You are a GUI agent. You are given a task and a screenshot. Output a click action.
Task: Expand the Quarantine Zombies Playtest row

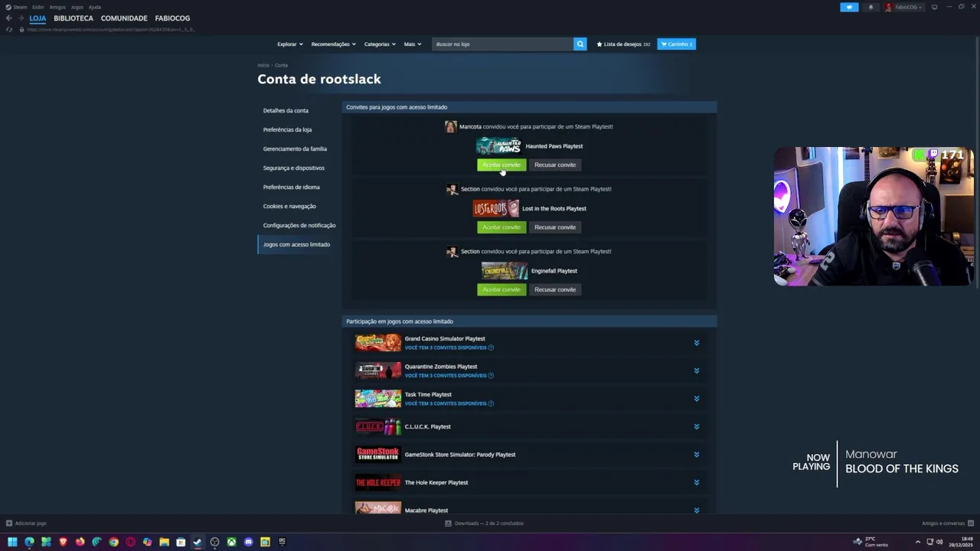pos(697,370)
